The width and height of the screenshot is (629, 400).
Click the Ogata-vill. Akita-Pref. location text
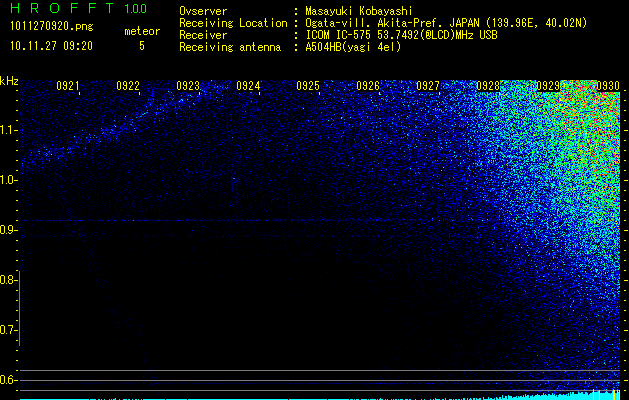[446, 23]
